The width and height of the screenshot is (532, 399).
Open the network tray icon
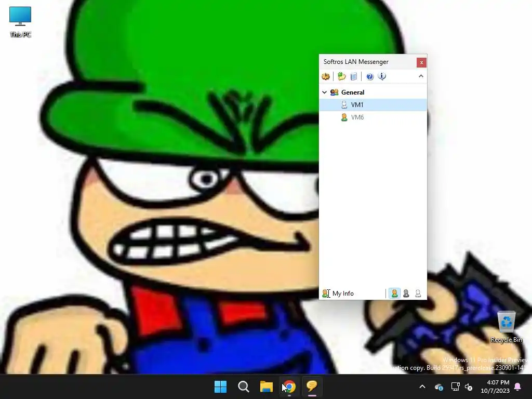[455, 387]
